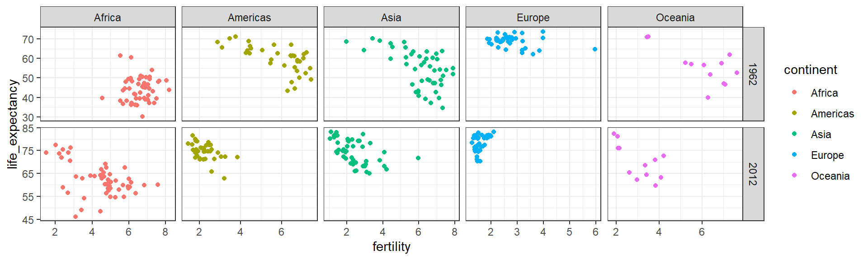Click the Asia facet header strip

(392, 18)
